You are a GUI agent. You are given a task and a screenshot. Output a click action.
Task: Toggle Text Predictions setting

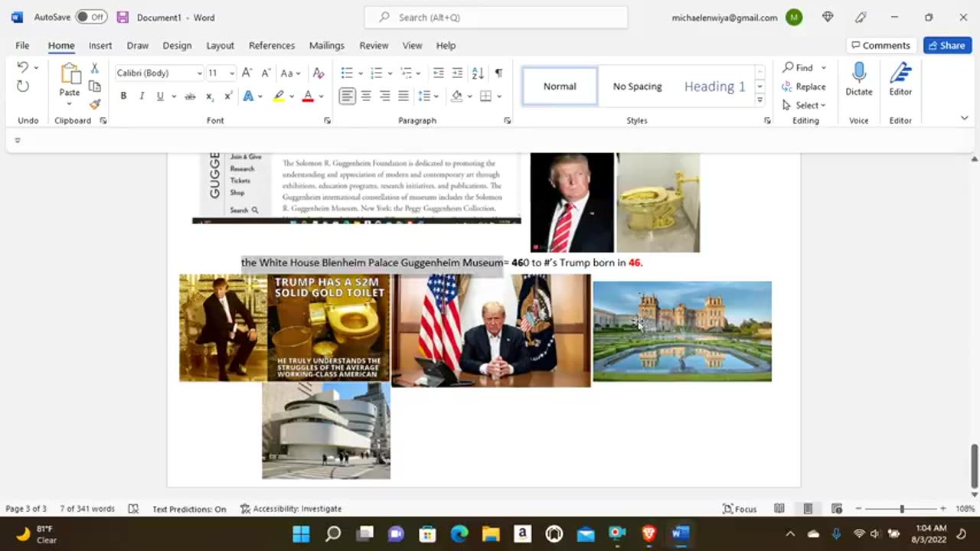tap(189, 508)
